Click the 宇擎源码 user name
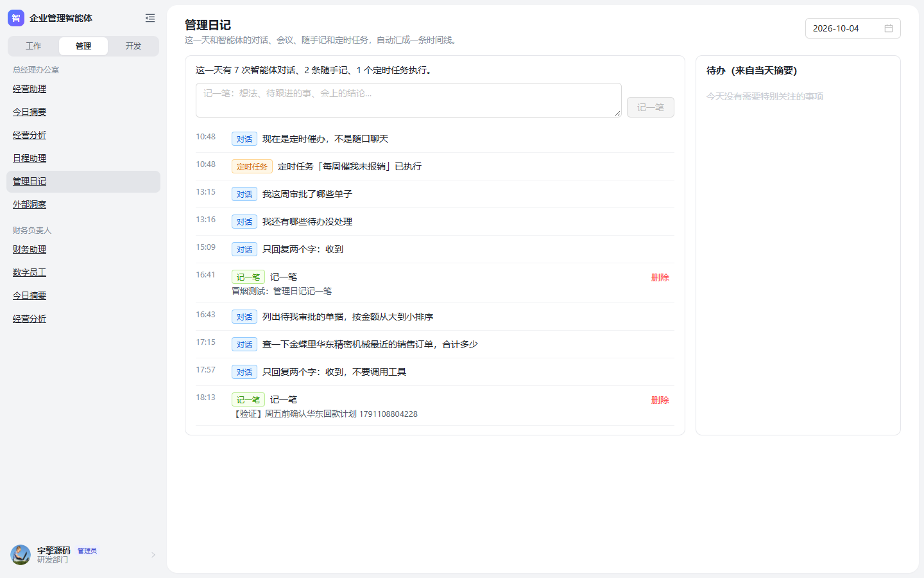The image size is (924, 578). pos(54,550)
